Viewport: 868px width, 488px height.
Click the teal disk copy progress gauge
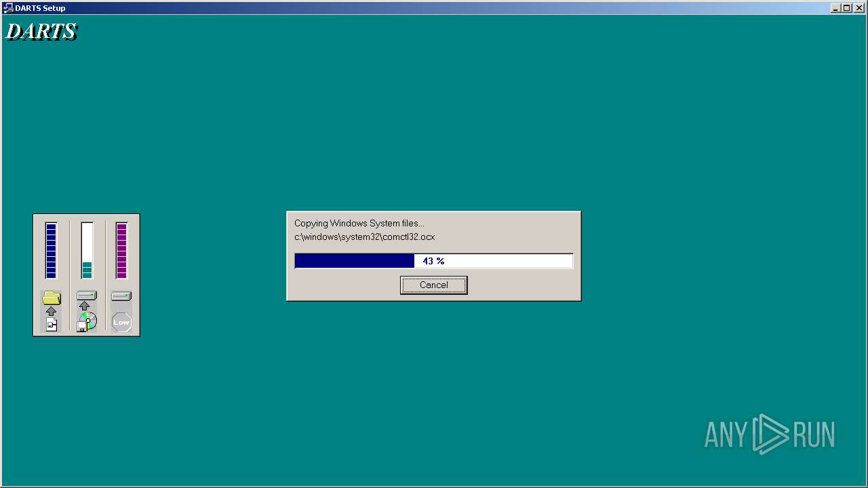click(87, 250)
